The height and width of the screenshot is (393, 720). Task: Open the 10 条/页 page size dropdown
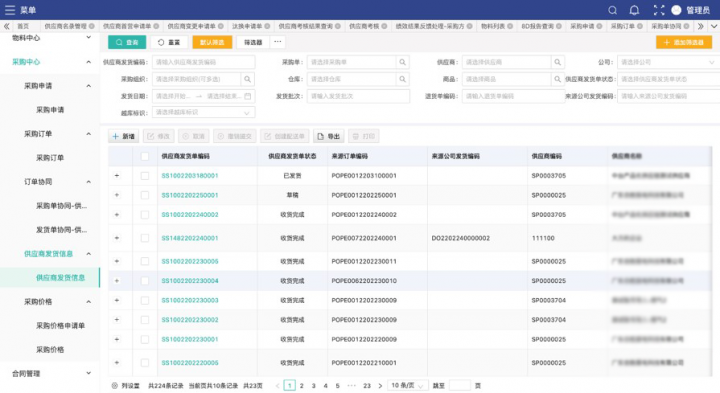[408, 386]
